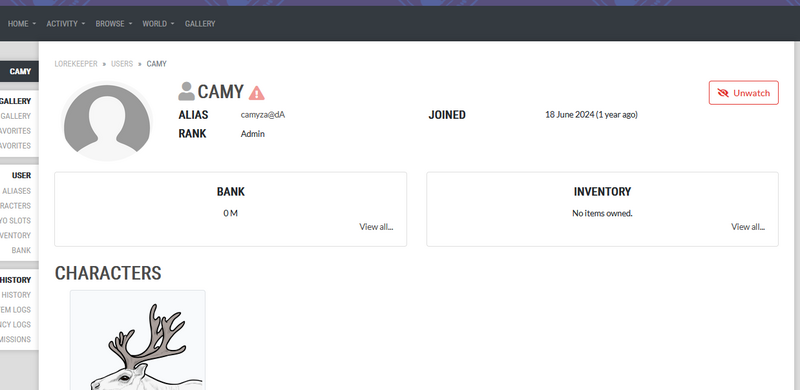The height and width of the screenshot is (390, 800).
Task: Click the INVENTORY card heading
Action: 602,191
